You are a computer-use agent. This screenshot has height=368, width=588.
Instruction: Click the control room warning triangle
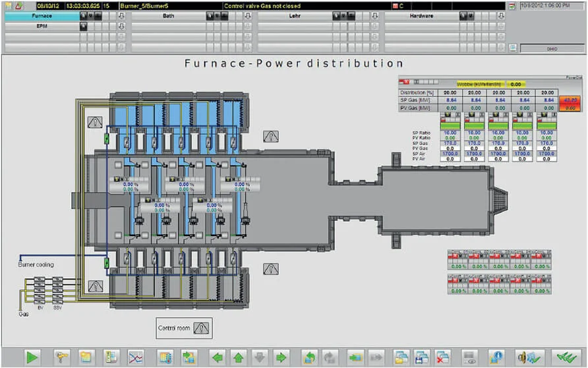tap(201, 328)
